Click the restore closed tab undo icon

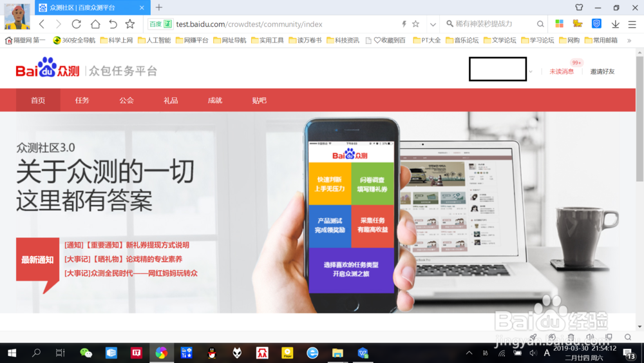[113, 25]
